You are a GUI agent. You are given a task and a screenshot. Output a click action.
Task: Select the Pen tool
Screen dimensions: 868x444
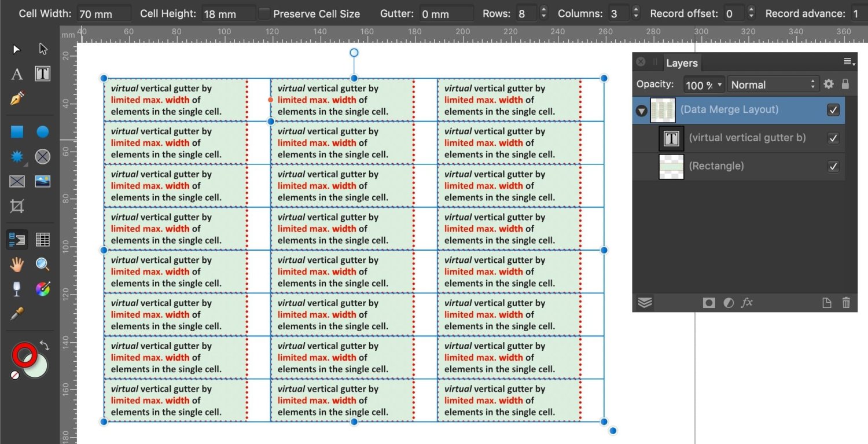(16, 99)
